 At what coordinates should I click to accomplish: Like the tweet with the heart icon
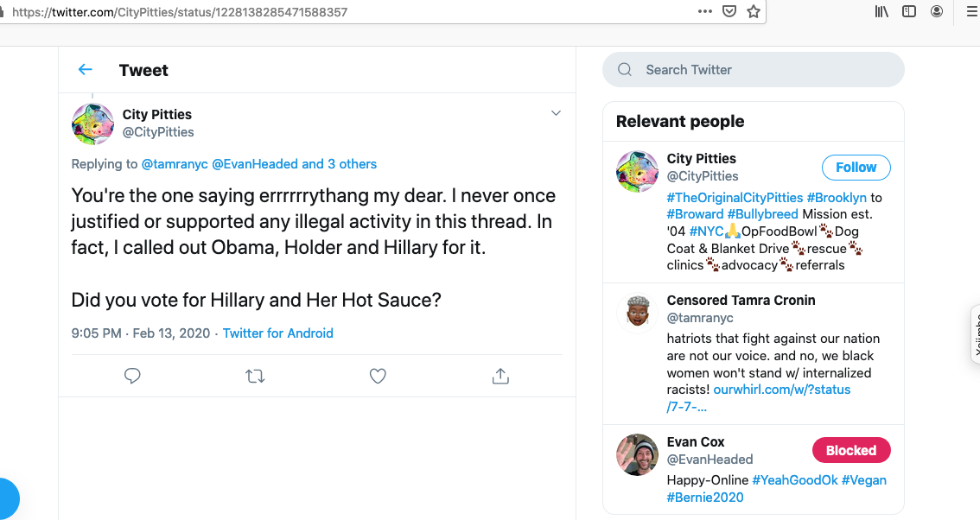click(x=378, y=376)
